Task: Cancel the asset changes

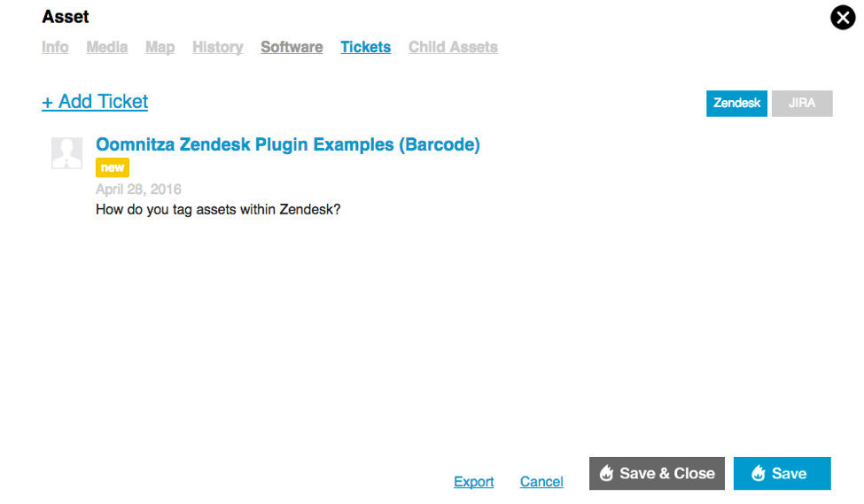Action: [541, 482]
